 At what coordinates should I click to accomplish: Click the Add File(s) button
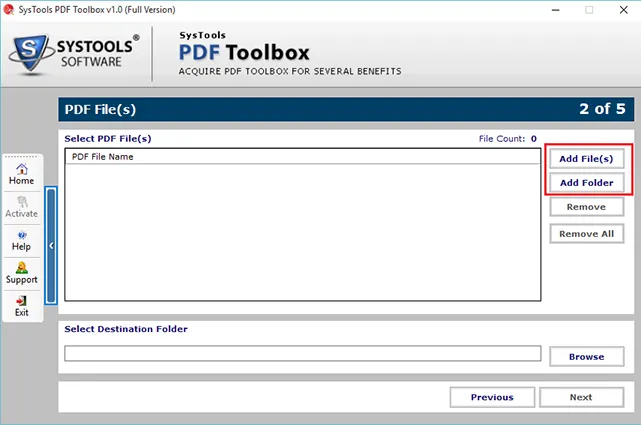pyautogui.click(x=586, y=159)
